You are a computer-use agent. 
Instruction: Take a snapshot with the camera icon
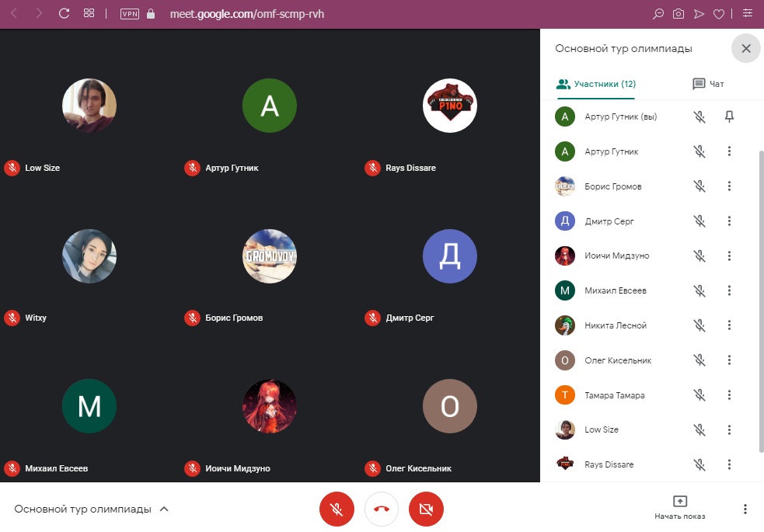679,14
